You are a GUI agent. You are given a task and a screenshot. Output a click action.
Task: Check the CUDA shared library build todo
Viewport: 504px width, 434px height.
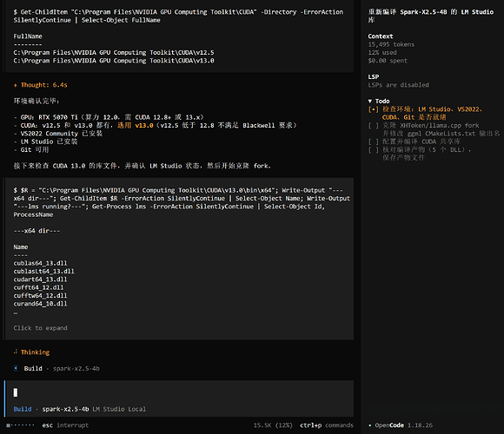coord(373,141)
